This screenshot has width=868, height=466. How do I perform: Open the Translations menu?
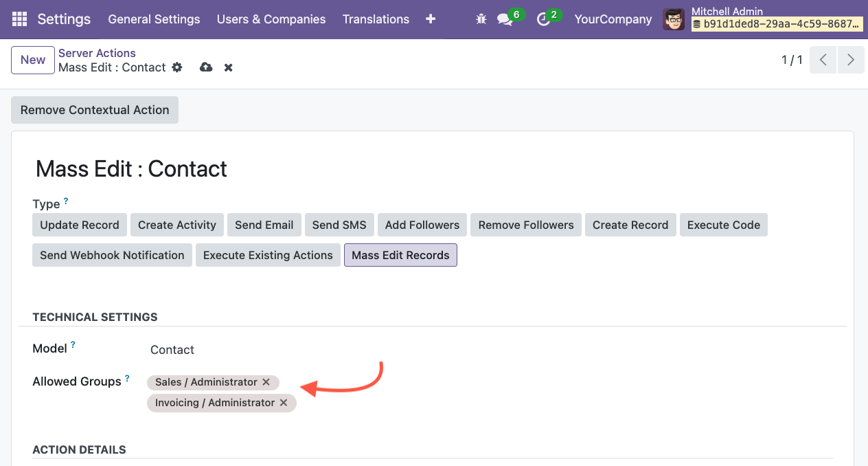[x=376, y=19]
